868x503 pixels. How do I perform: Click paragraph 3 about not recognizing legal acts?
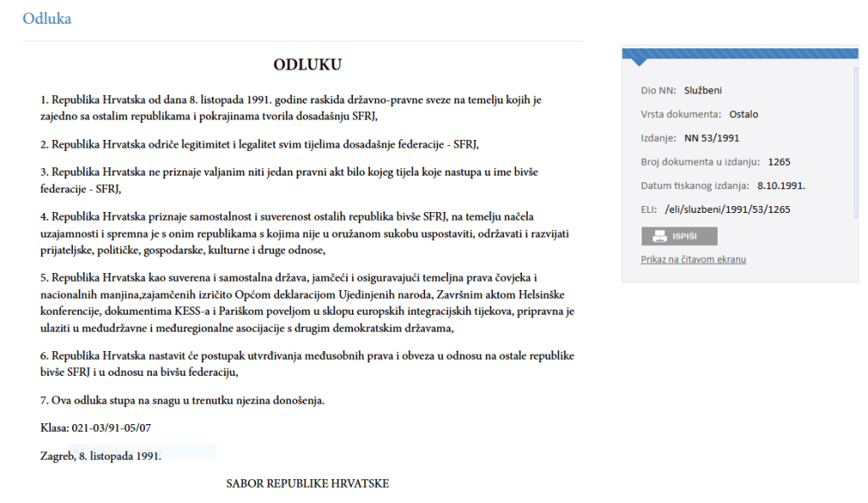point(289,180)
